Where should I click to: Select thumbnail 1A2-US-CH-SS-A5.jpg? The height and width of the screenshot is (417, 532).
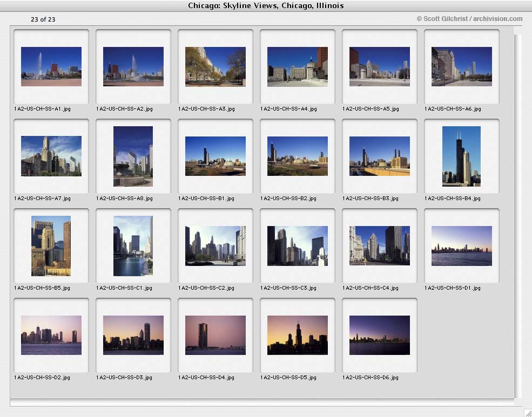point(380,66)
